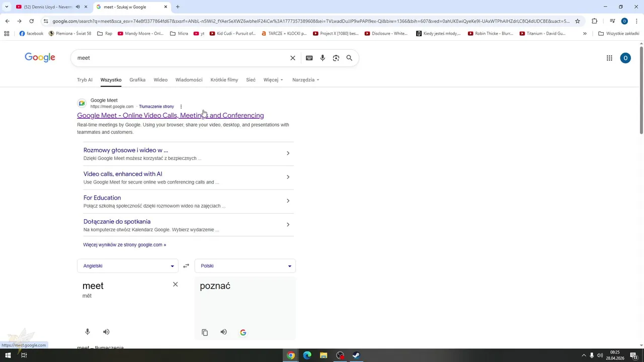Open the 'facebook' bookmark

tap(31, 34)
